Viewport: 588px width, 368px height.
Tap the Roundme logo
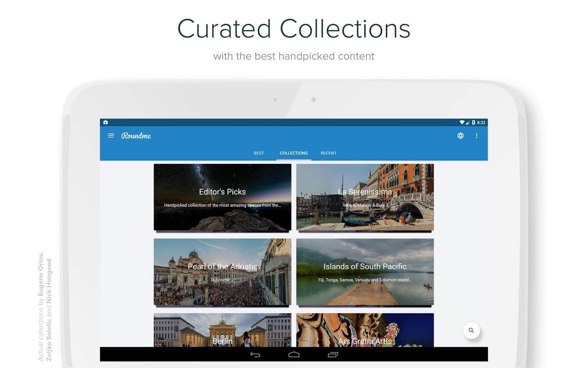click(136, 136)
